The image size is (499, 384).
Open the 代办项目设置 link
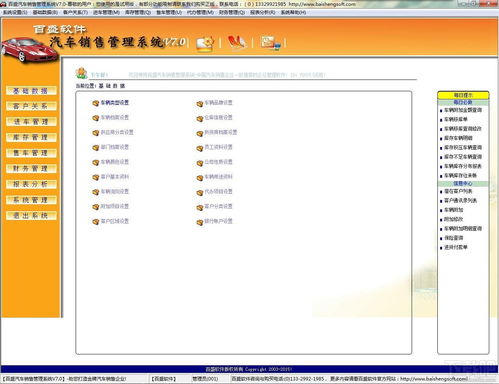[x=218, y=192]
